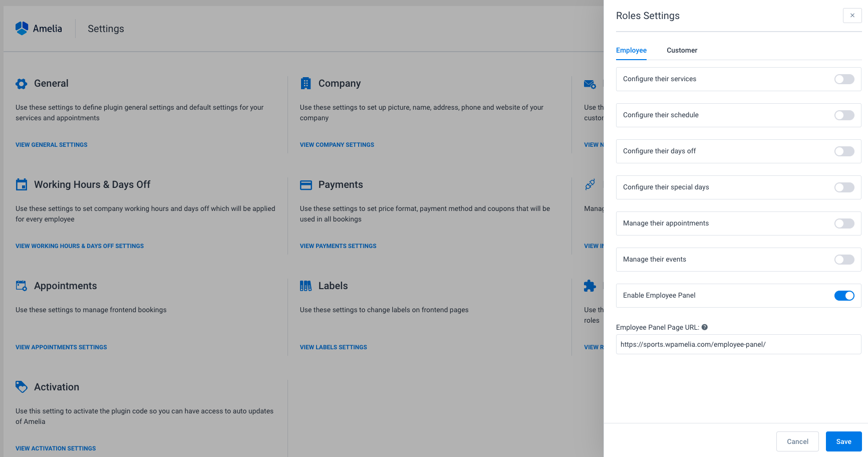Viewport: 868px width, 457px height.
Task: Enable Configure their services for employees
Action: (844, 79)
